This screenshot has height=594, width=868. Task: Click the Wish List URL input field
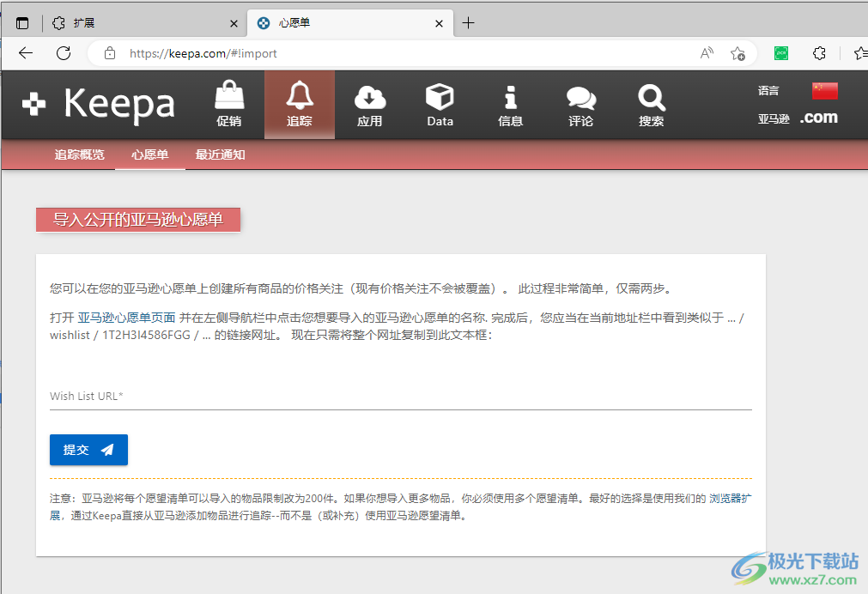click(x=401, y=396)
